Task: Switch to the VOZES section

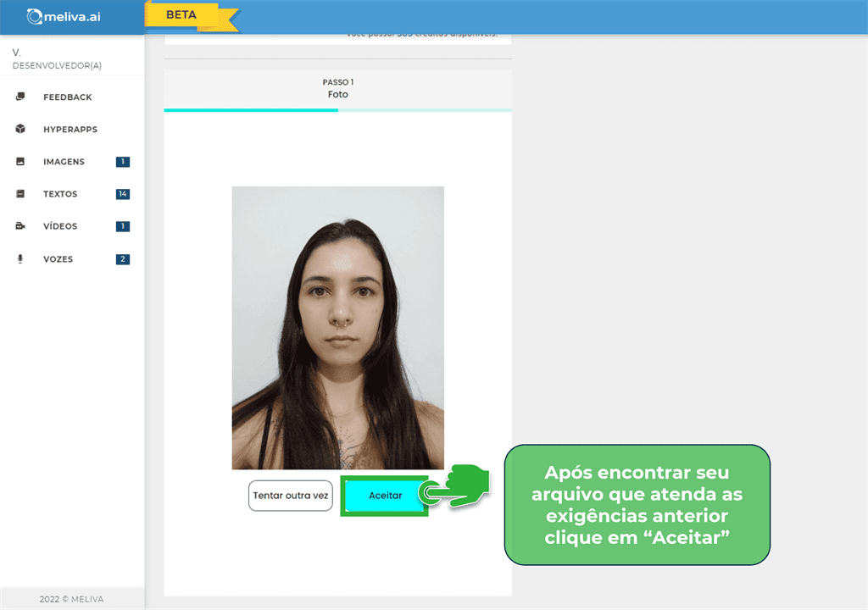Action: 58,259
